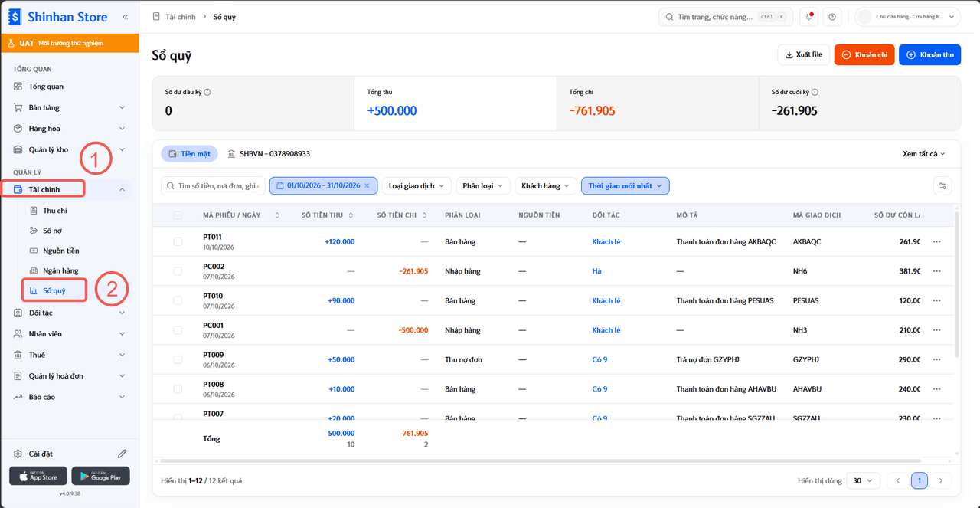Click the orange Khoản chi button
Image resolution: width=980 pixels, height=508 pixels.
click(864, 54)
